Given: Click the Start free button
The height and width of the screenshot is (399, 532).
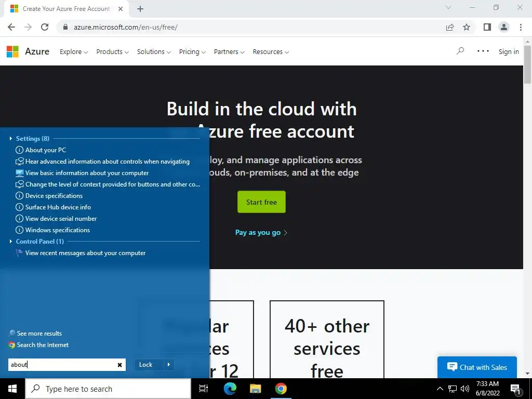Looking at the screenshot, I should point(261,202).
